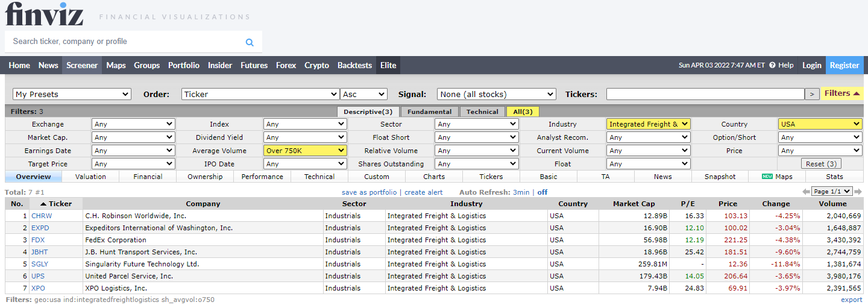
Task: Select the Performance view tab
Action: (x=262, y=177)
